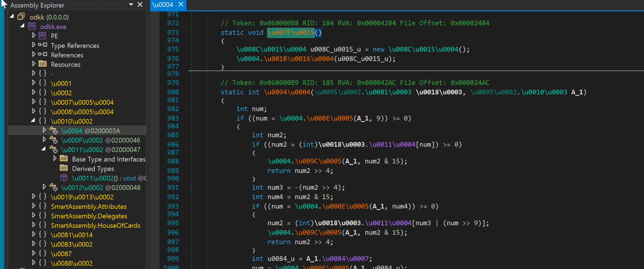Image resolution: width=644 pixels, height=269 pixels.
Task: Expand the \u0007\u0005\u0004 namespace
Action: tap(34, 102)
